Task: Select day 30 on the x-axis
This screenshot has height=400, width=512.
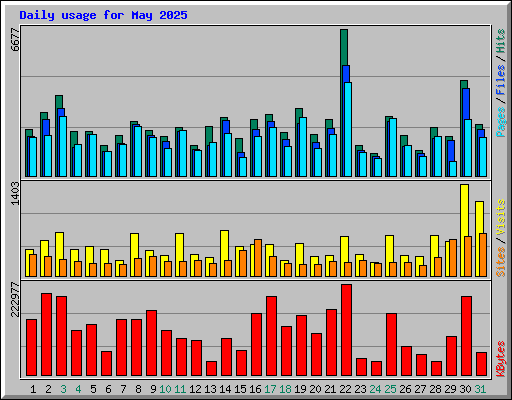Action: 465,389
